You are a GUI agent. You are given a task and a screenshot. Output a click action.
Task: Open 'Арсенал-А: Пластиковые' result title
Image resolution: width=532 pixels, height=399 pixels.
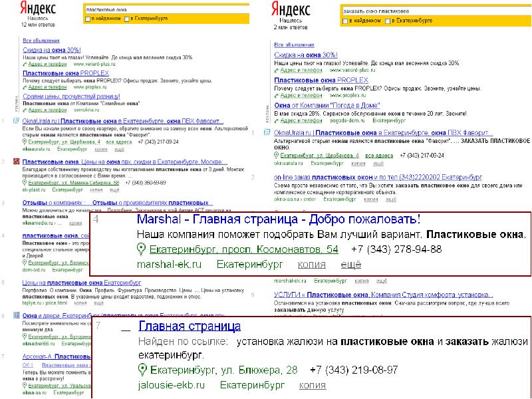coord(57,356)
